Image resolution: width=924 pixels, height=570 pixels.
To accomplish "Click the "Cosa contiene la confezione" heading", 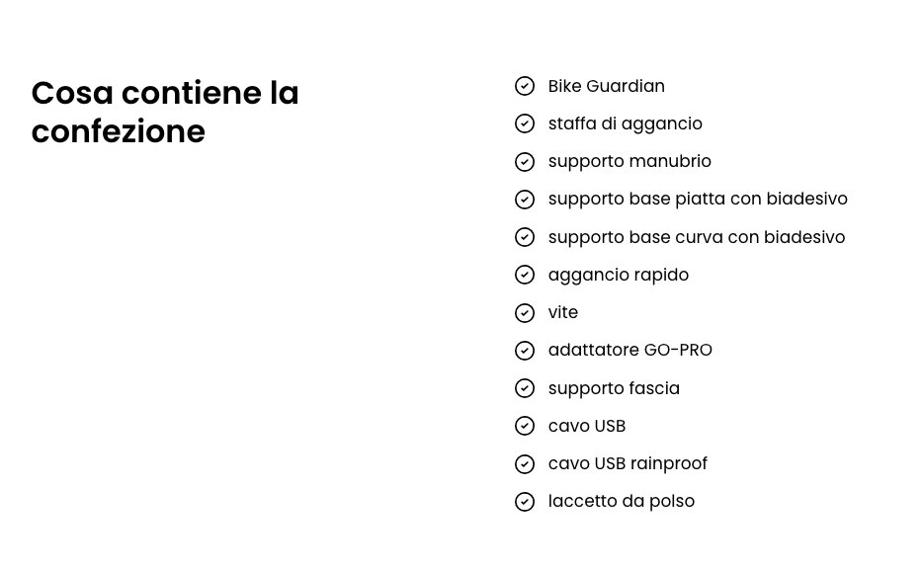I will pyautogui.click(x=165, y=112).
